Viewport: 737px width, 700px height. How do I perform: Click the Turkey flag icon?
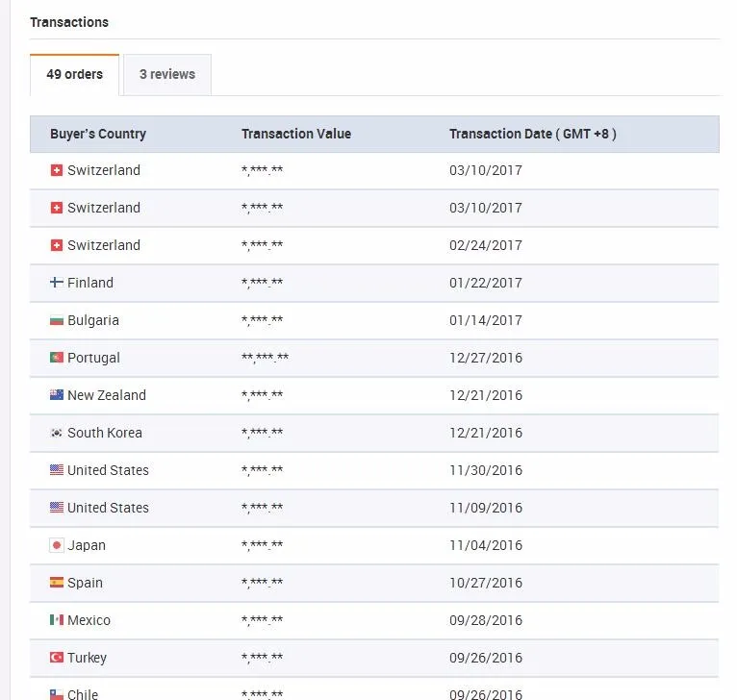tap(57, 658)
